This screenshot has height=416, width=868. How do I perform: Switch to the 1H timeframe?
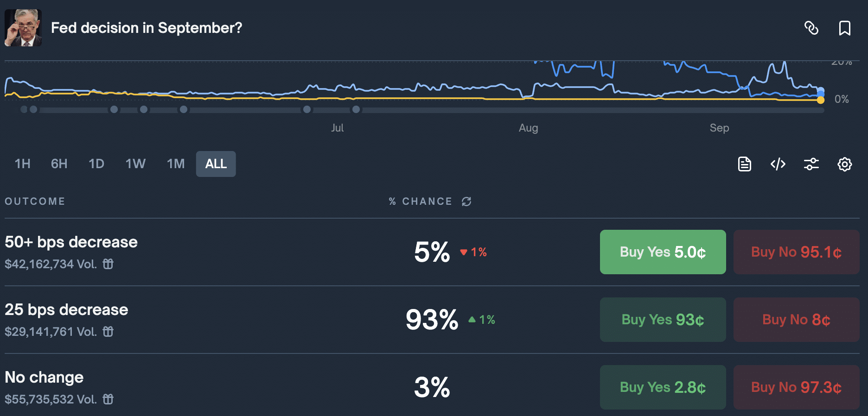click(x=22, y=164)
